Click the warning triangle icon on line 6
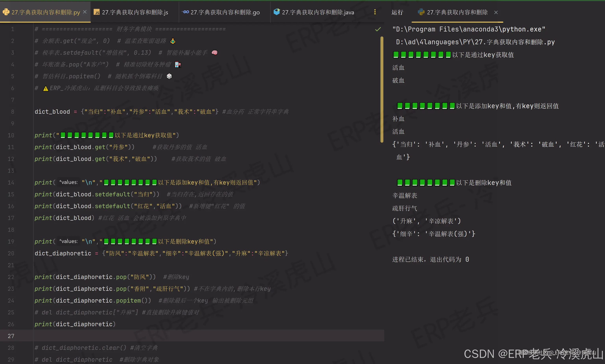The image size is (605, 364). click(46, 88)
